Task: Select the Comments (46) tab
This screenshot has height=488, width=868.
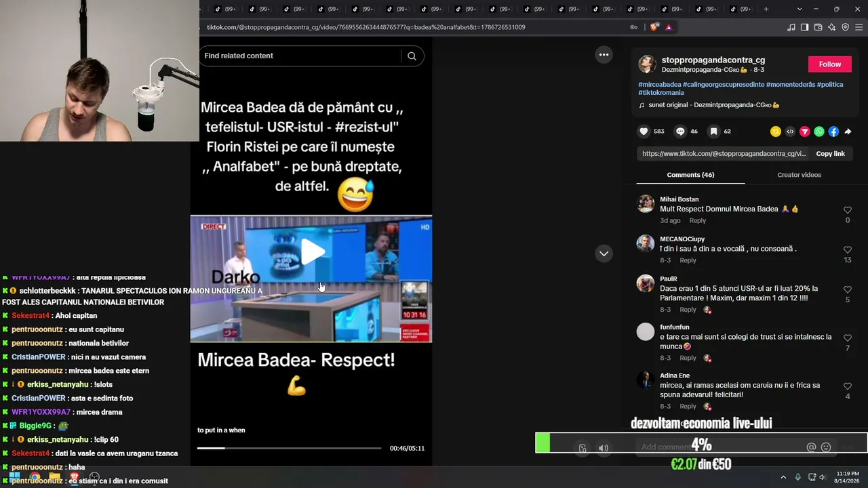Action: [x=690, y=175]
